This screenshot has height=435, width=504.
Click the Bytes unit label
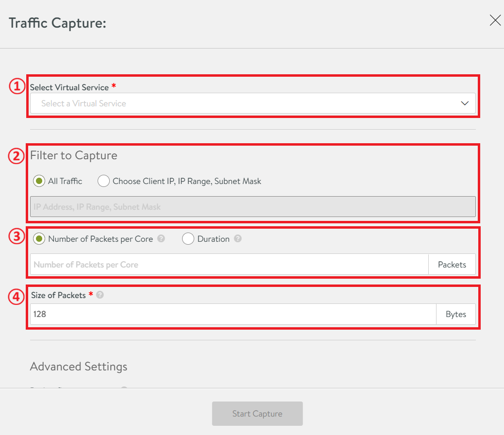coord(456,314)
